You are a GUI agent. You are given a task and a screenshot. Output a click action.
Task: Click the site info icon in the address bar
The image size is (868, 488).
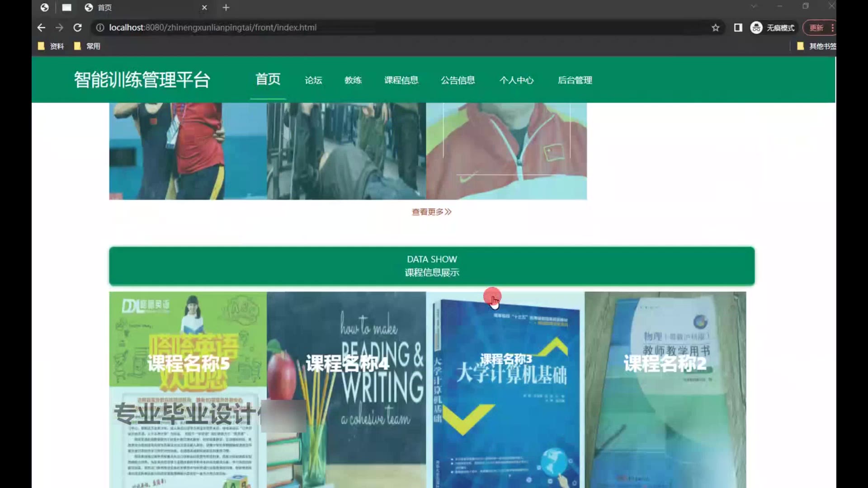pyautogui.click(x=100, y=28)
